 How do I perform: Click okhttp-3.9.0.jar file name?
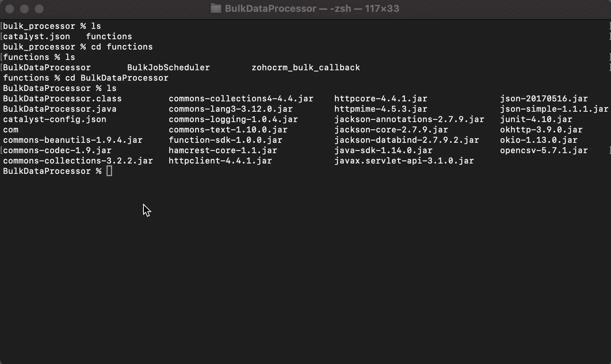541,130
